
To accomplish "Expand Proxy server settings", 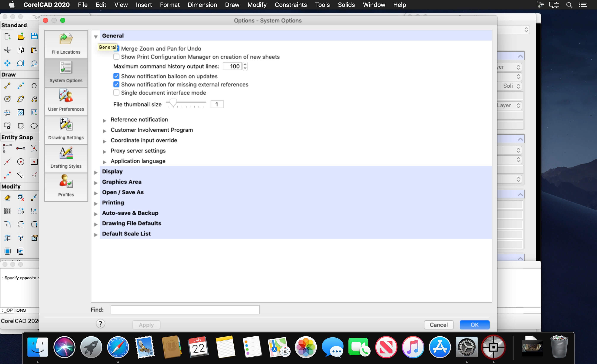I will point(104,152).
